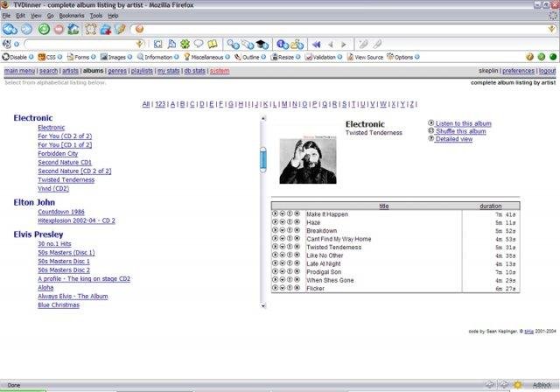
Task: Open the Edit menu
Action: pos(20,16)
